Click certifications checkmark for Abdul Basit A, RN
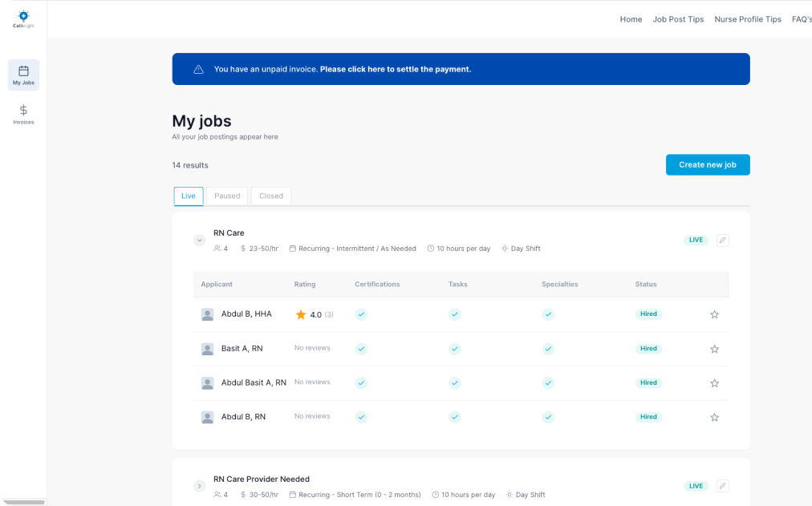Viewport: 812px width, 506px height. 361,383
